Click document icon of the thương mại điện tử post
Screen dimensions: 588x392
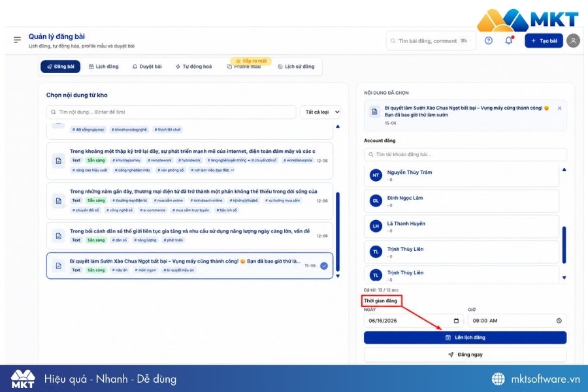point(59,201)
